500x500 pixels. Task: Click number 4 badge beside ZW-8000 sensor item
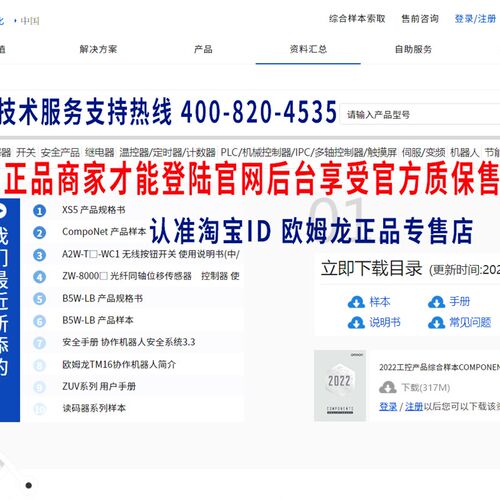click(x=40, y=277)
